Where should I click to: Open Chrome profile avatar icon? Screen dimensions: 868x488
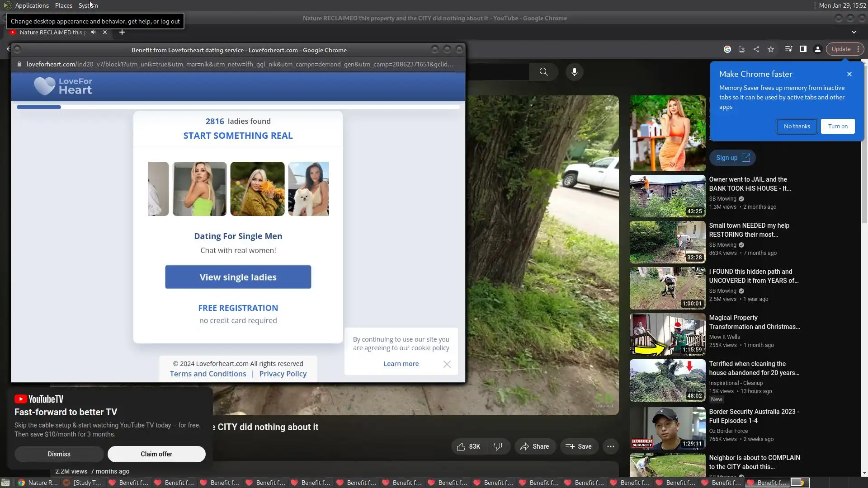point(818,49)
